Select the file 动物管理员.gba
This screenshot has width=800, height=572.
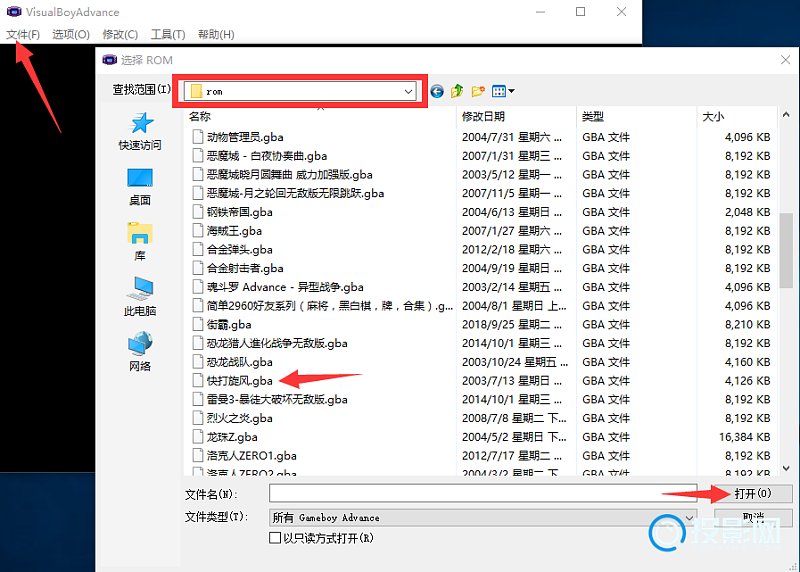tap(245, 137)
